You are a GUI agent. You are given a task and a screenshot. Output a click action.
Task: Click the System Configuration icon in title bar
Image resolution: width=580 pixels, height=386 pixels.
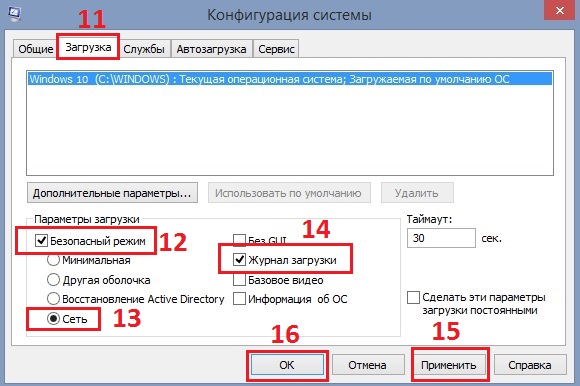[14, 14]
